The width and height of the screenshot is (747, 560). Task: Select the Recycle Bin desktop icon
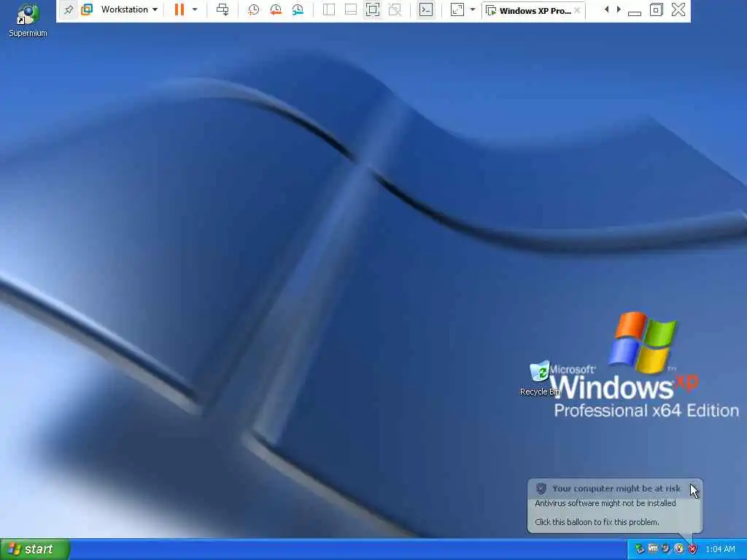(540, 378)
